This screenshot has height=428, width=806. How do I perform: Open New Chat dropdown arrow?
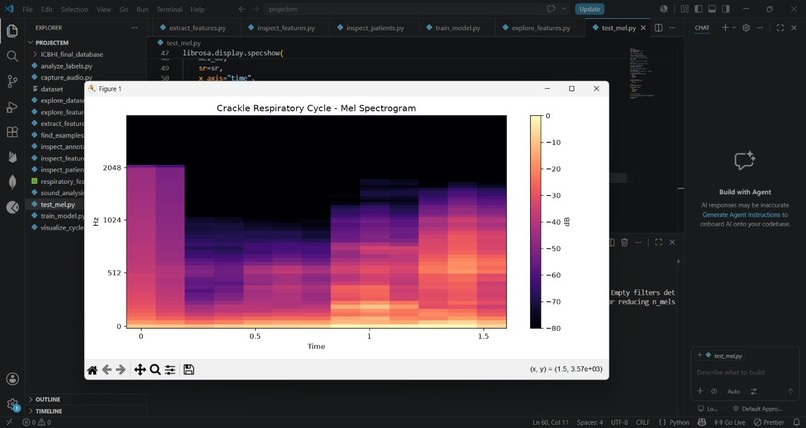(x=734, y=28)
